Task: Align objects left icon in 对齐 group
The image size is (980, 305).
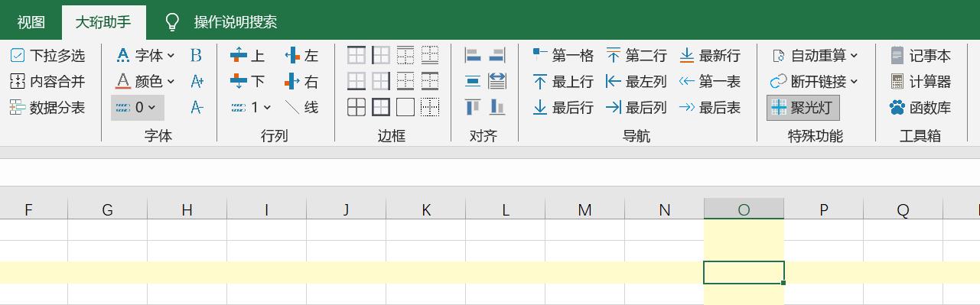Action: pos(473,56)
